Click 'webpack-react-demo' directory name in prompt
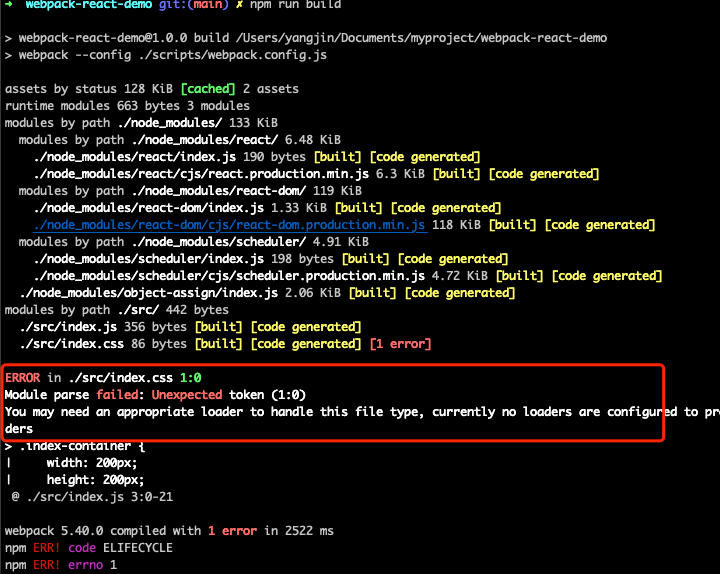The image size is (720, 574). click(x=89, y=5)
